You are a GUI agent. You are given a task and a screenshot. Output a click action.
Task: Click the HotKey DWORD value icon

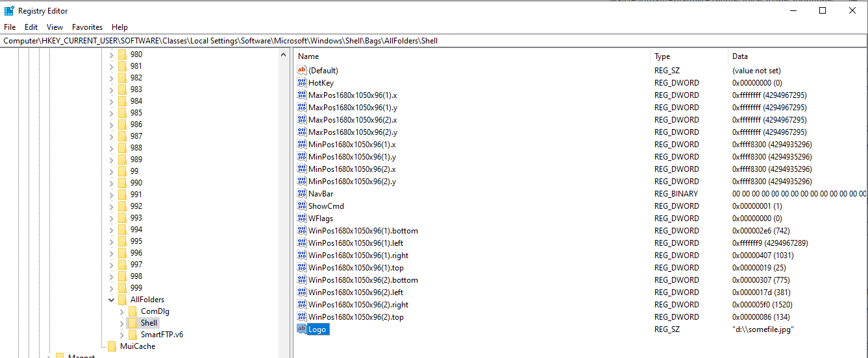click(302, 82)
